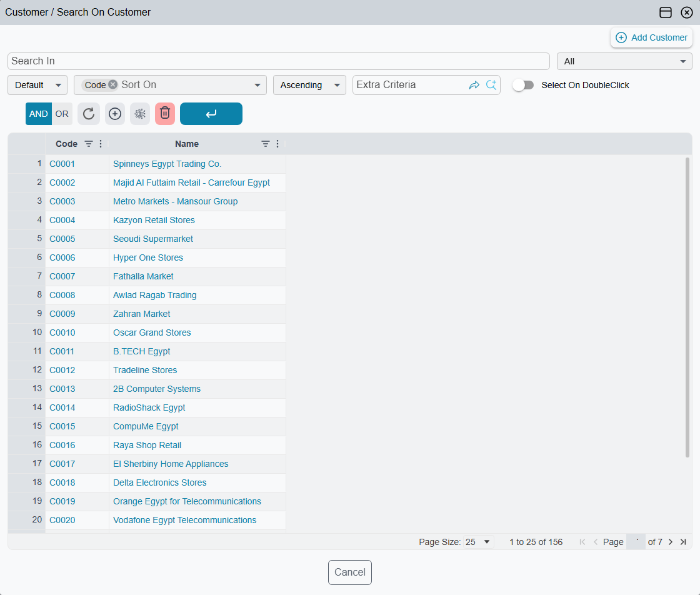Focus the Search In input field
Image resolution: width=700 pixels, height=595 pixels.
[279, 61]
